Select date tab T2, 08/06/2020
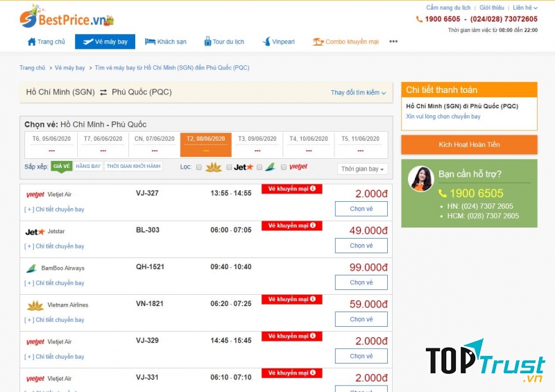Viewport: 555px width, 392px height. pos(205,144)
